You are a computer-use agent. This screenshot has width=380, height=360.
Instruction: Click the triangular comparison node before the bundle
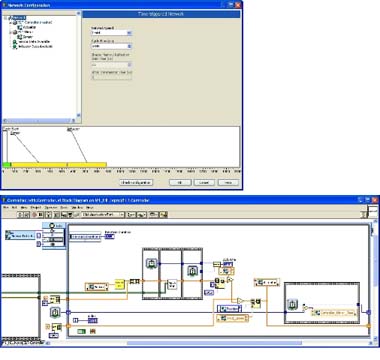(240, 301)
